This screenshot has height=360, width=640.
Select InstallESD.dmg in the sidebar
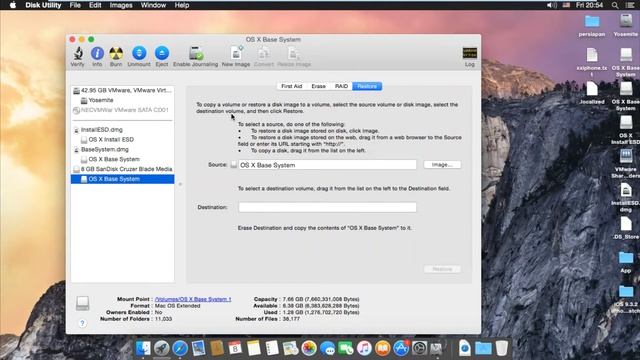[122, 130]
